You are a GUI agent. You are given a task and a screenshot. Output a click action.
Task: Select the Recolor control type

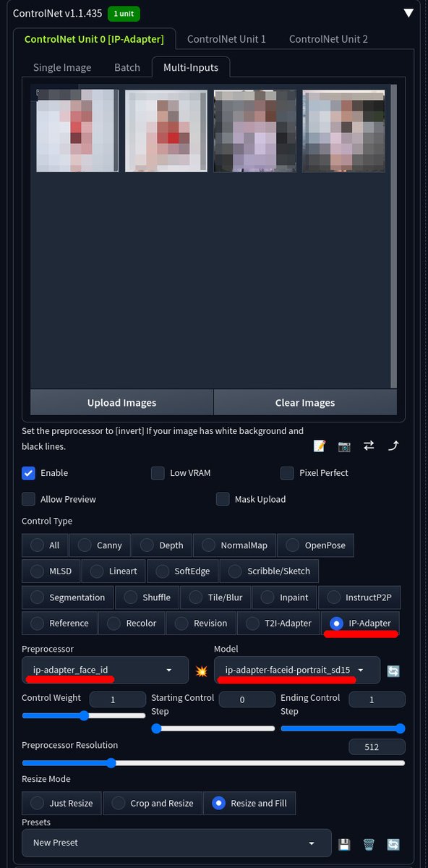[x=132, y=623]
